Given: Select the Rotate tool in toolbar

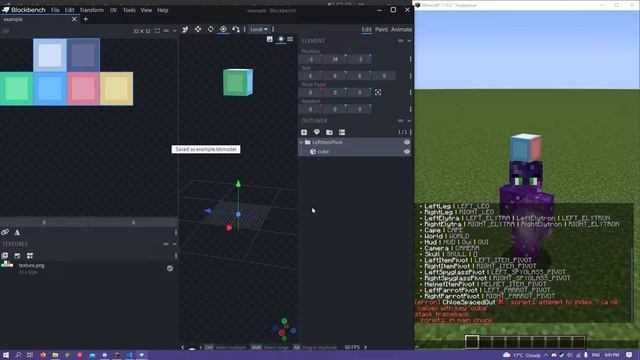Looking at the screenshot, I should click(210, 29).
